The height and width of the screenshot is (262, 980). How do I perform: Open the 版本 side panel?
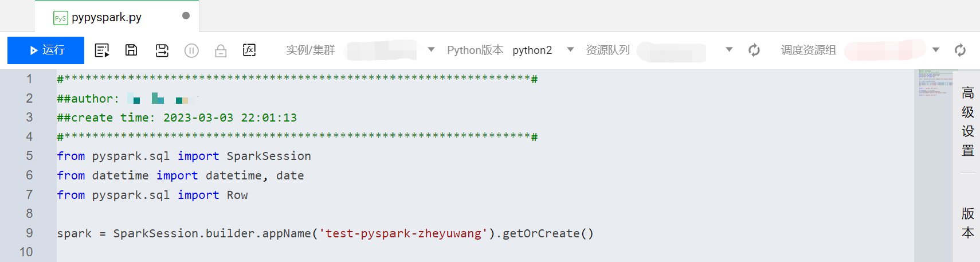coord(967,222)
